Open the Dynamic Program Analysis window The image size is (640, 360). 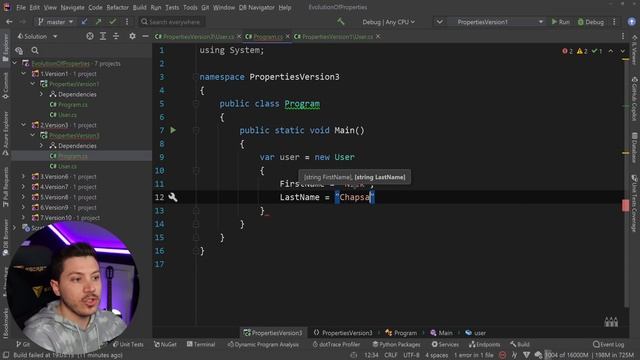(x=263, y=344)
